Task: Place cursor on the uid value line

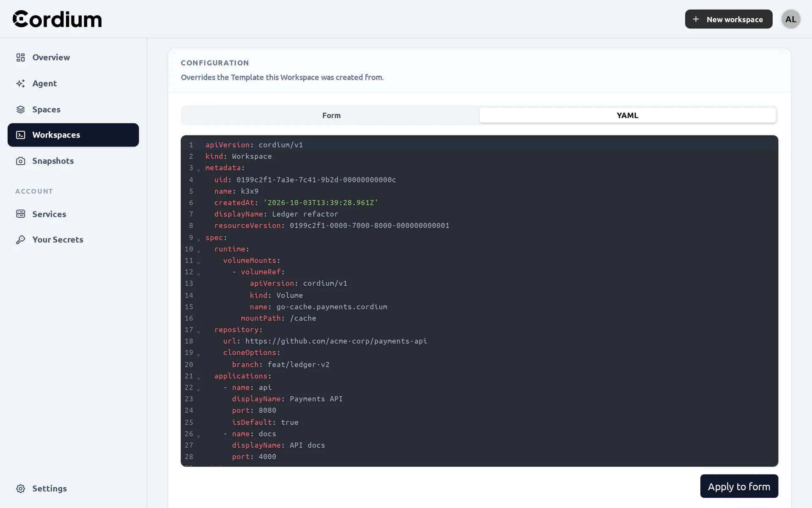Action: [x=316, y=179]
